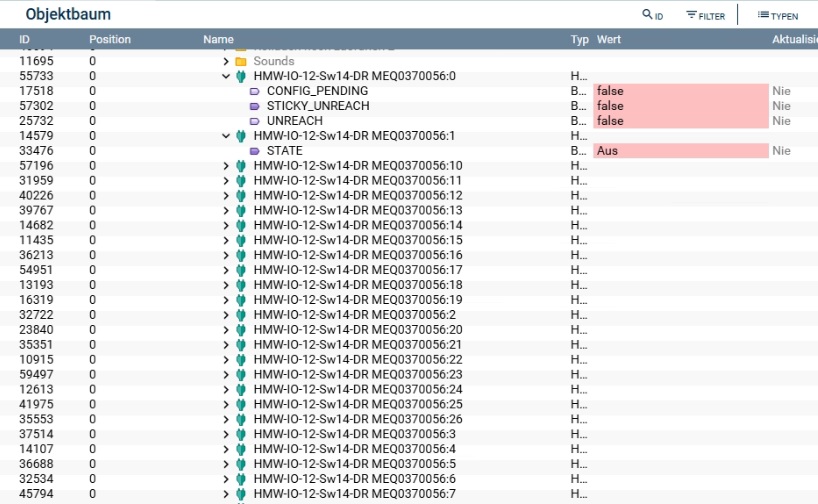Click device icon of MEQ0370056:0
Image resolution: width=818 pixels, height=504 pixels.
point(240,76)
